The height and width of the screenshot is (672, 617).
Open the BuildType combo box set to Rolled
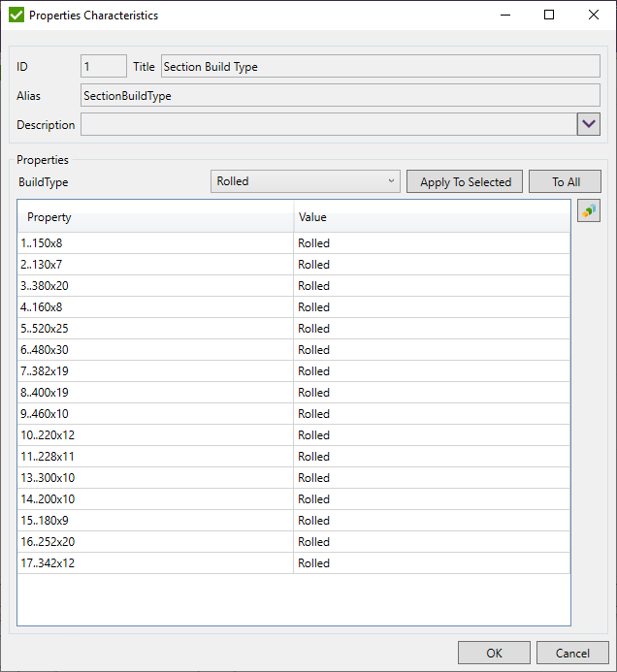pyautogui.click(x=305, y=181)
